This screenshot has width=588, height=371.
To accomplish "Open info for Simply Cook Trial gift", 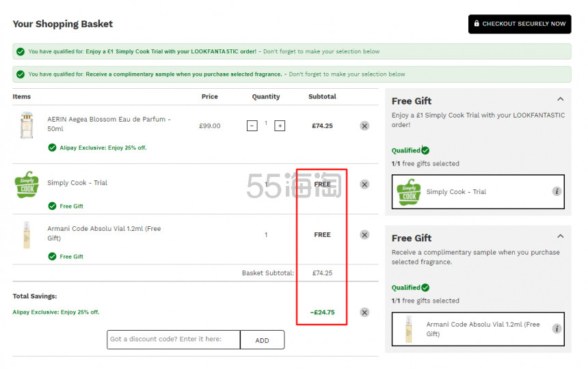I will (557, 191).
